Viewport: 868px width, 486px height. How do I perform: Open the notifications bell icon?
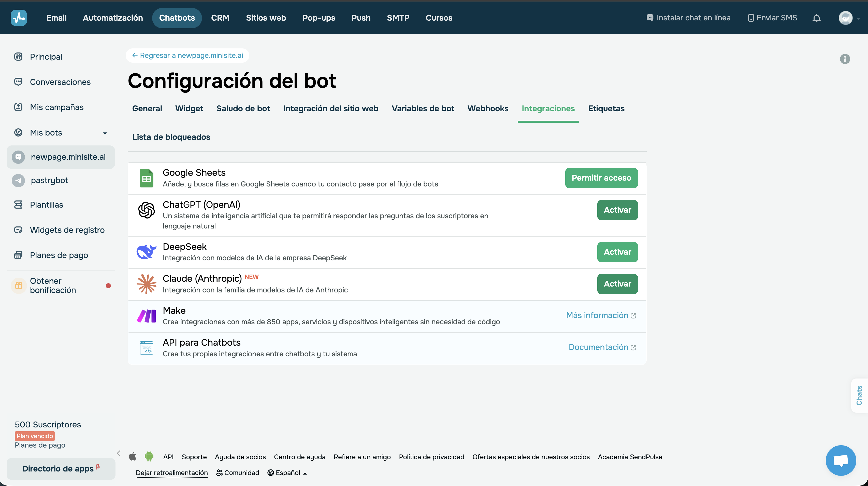[x=816, y=18]
